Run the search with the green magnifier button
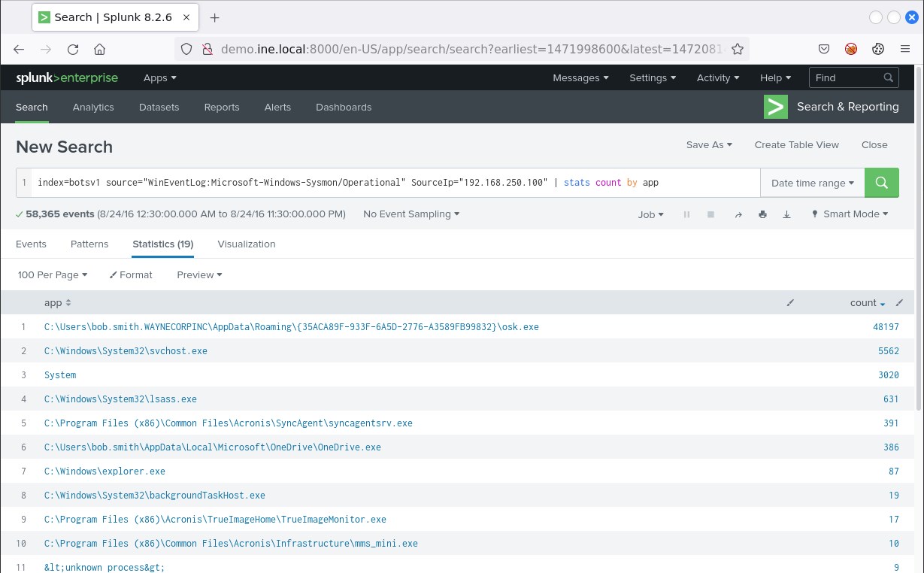This screenshot has width=924, height=573. click(882, 183)
